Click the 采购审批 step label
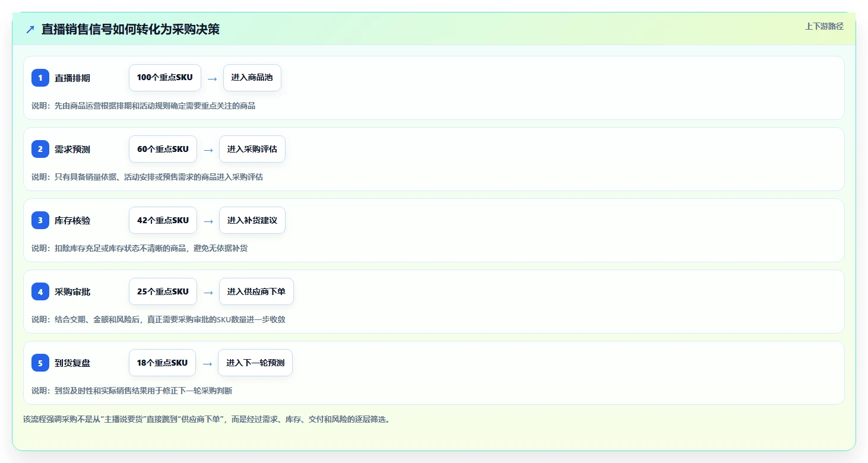 click(72, 291)
